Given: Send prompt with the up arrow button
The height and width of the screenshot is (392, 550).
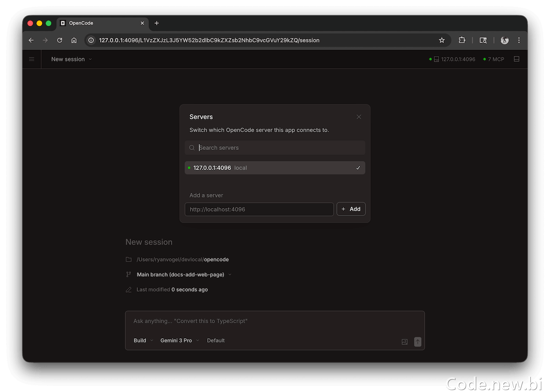Looking at the screenshot, I should tap(418, 342).
